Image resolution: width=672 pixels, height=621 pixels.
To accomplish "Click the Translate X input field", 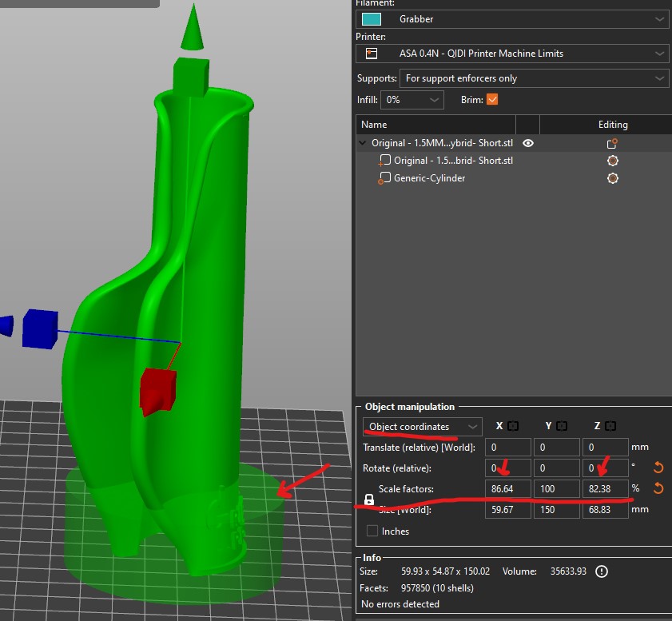I will pos(508,447).
